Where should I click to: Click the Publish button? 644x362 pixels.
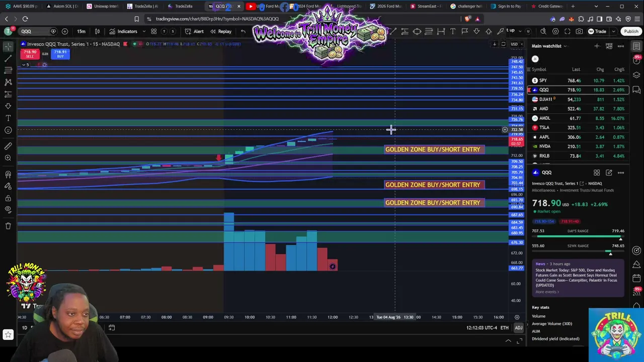click(631, 31)
